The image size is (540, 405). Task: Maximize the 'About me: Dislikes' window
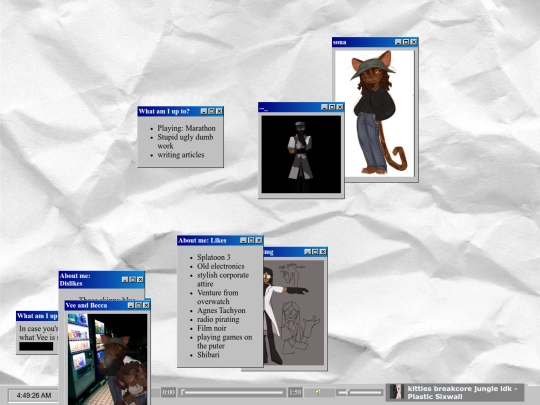coord(133,279)
